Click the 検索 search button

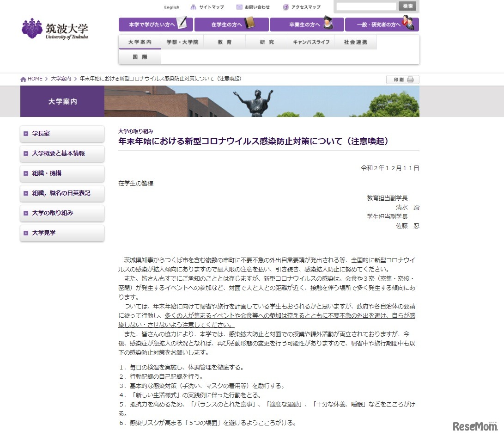(x=407, y=6)
